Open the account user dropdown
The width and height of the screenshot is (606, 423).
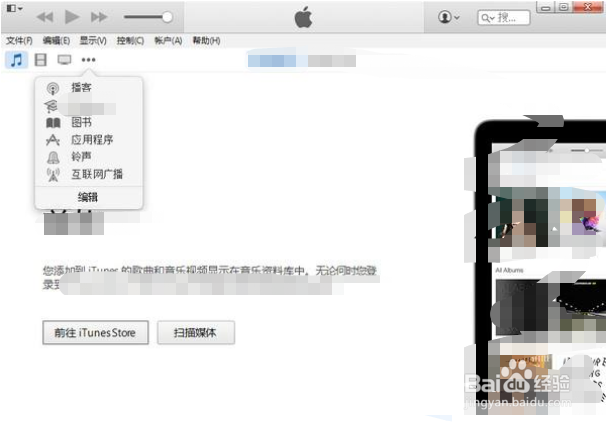[x=449, y=17]
